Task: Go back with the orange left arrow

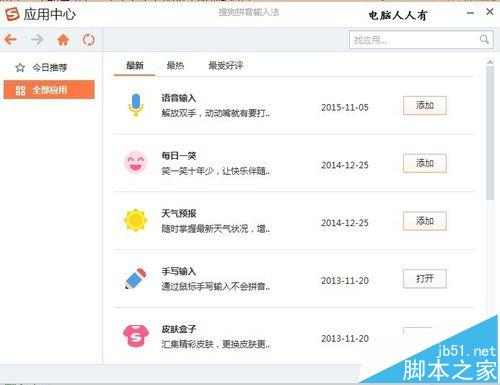Action: (11, 40)
